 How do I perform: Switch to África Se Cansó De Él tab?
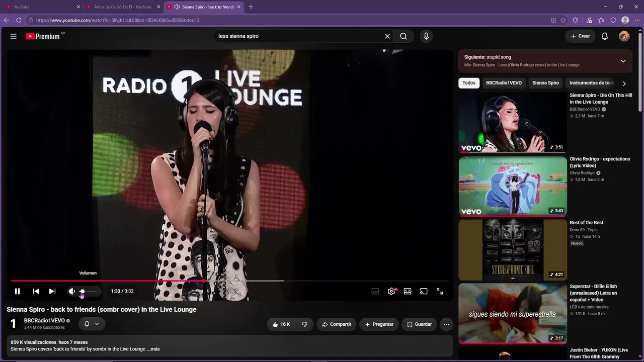click(x=122, y=7)
